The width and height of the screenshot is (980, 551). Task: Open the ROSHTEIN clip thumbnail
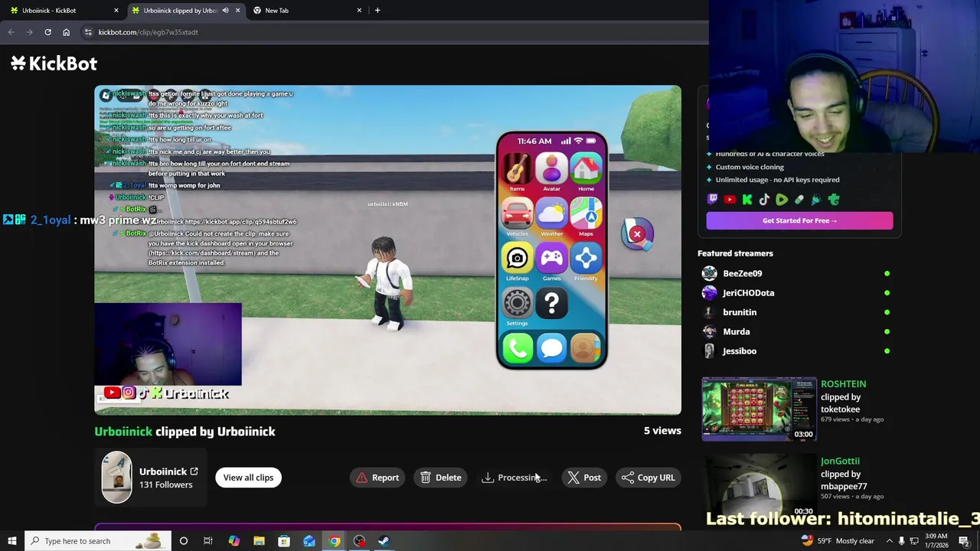pyautogui.click(x=759, y=409)
